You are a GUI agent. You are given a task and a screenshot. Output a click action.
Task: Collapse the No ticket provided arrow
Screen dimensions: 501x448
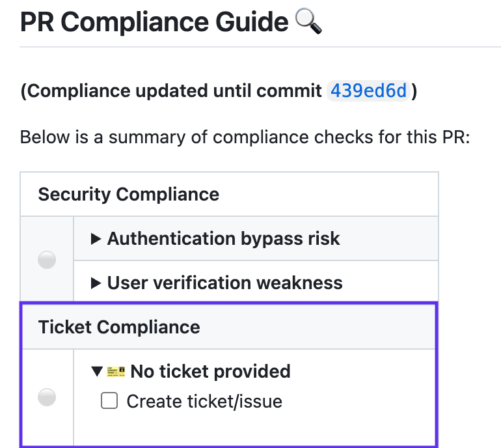[x=97, y=372]
